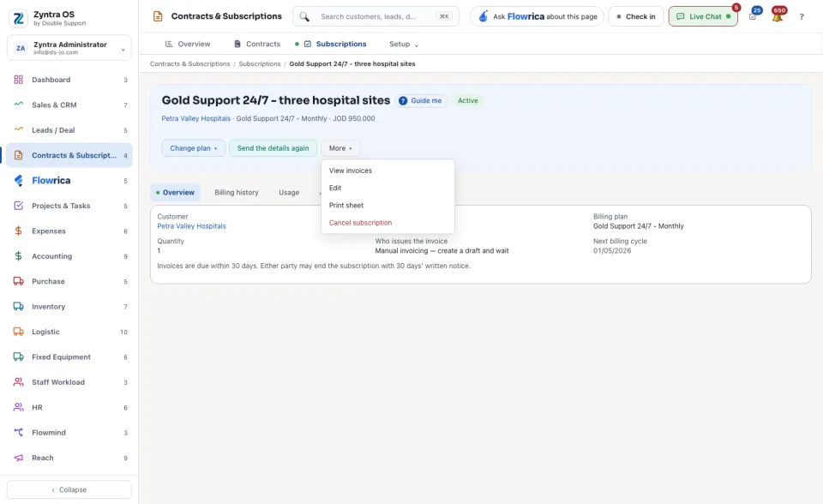
Task: Open the notifications bell icon
Action: pyautogui.click(x=778, y=16)
